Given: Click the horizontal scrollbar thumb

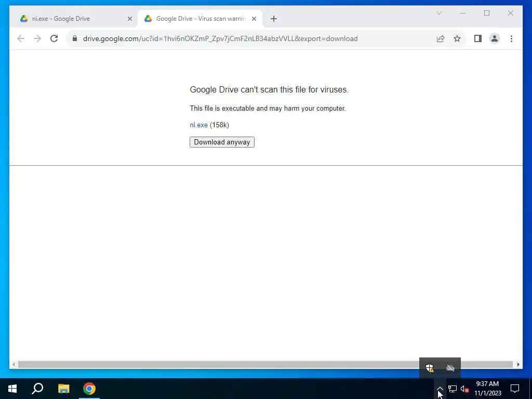Looking at the screenshot, I should tap(265, 365).
